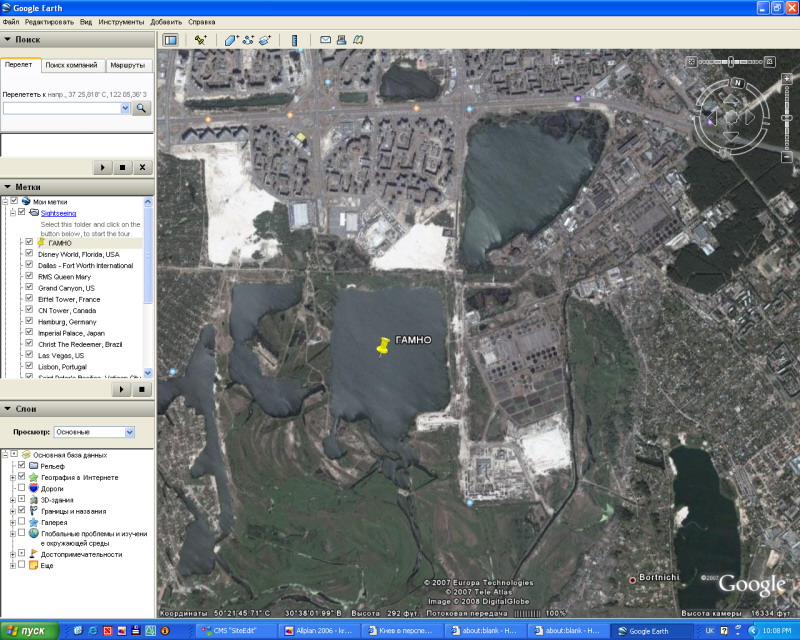Add an image overlay from toolbar
800x640 pixels.
(x=265, y=40)
